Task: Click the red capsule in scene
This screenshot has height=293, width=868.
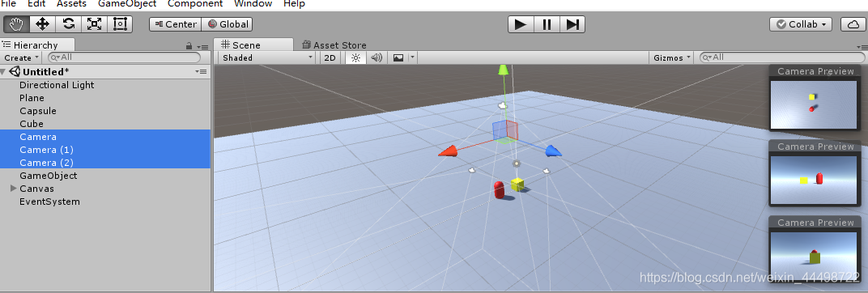Action: coord(499,189)
